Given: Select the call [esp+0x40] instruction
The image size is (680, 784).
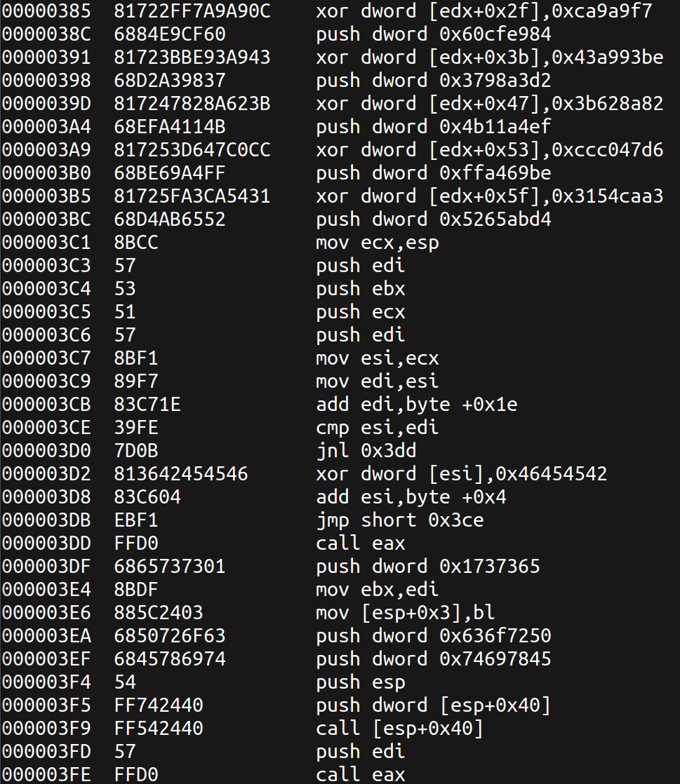Looking at the screenshot, I should tap(400, 728).
